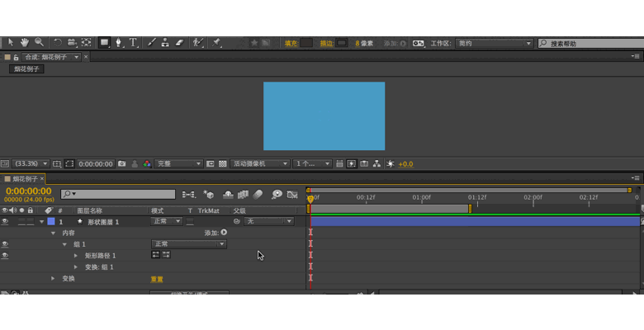This screenshot has width=644, height=330.
Task: Expand the 变换 transform property group
Action: click(54, 279)
